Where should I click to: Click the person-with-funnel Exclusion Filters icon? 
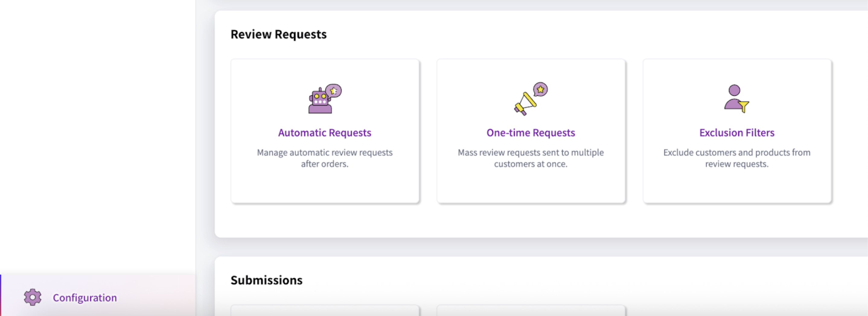pyautogui.click(x=736, y=99)
